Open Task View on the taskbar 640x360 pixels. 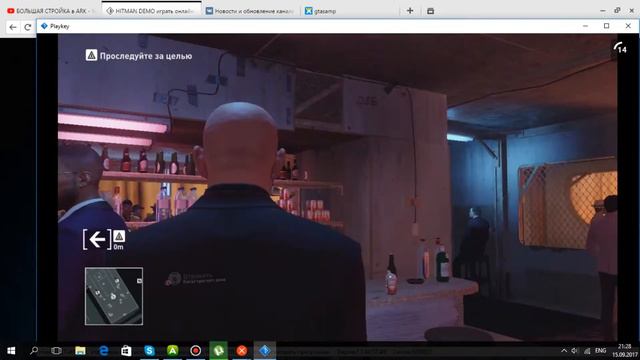coord(57,351)
